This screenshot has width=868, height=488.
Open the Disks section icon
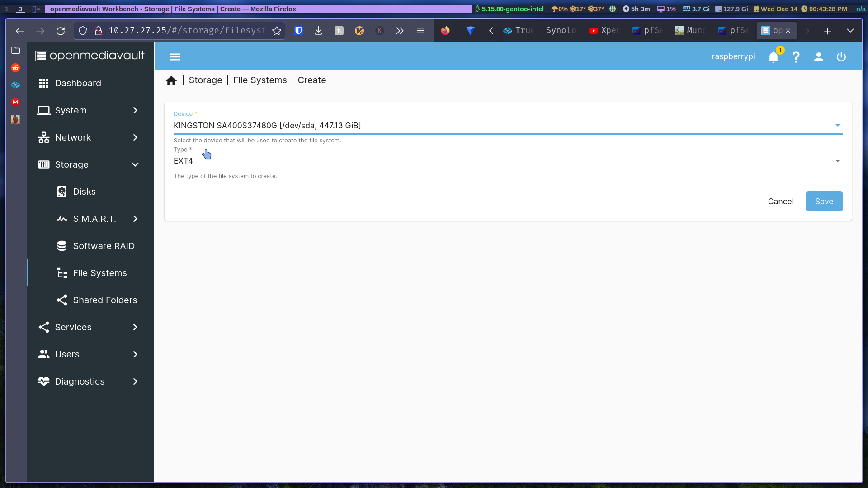tap(61, 191)
